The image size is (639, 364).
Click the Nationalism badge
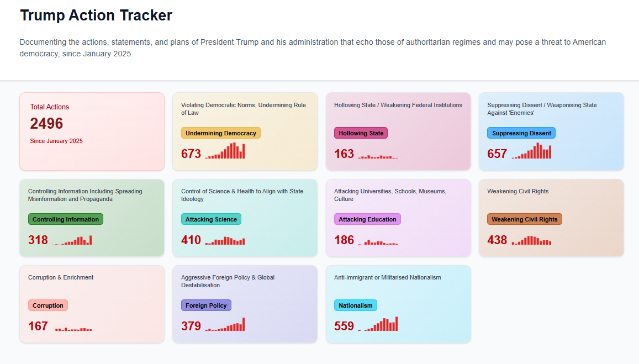tap(355, 305)
